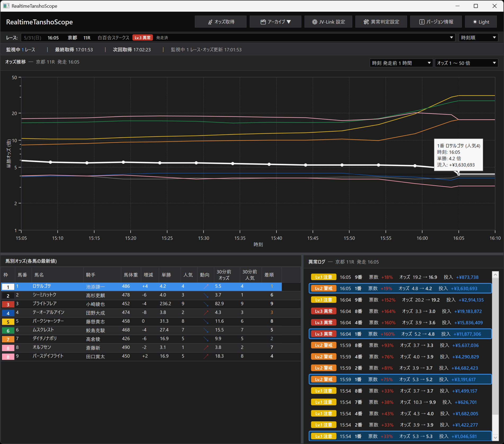Select the 16:05 1番 Lv.2 警戒 log entry
This screenshot has width=504, height=444.
pyautogui.click(x=400, y=289)
